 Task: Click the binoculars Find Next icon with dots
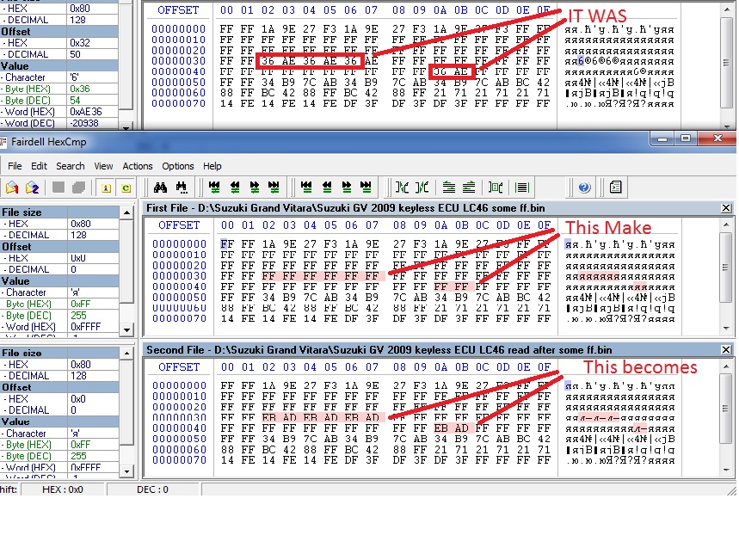point(182,188)
